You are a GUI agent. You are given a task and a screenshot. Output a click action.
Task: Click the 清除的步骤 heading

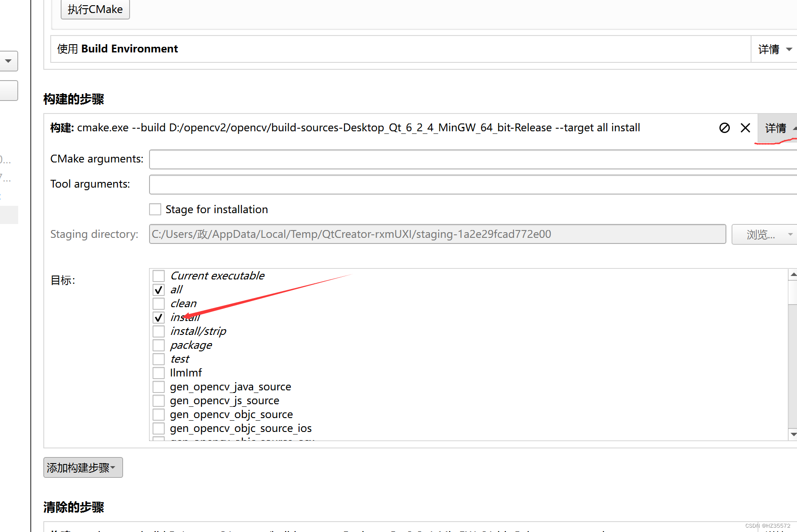tap(74, 507)
